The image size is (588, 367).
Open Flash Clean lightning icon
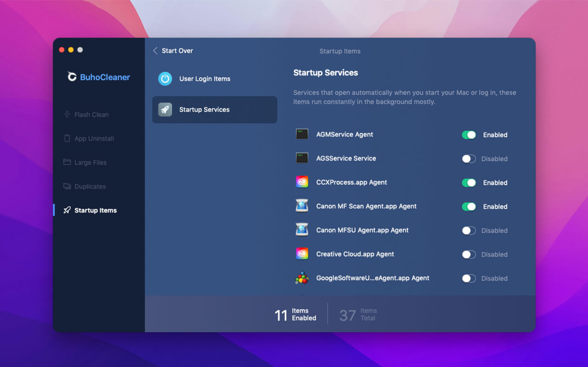[67, 114]
